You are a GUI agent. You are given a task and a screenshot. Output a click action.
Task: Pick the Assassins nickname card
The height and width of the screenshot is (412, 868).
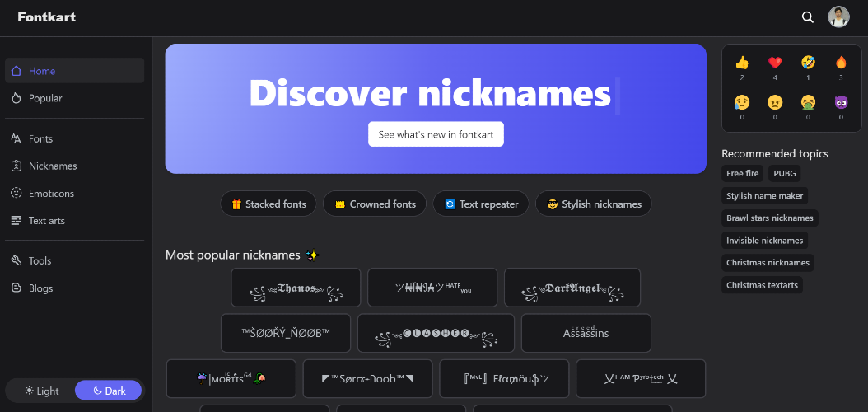(586, 333)
